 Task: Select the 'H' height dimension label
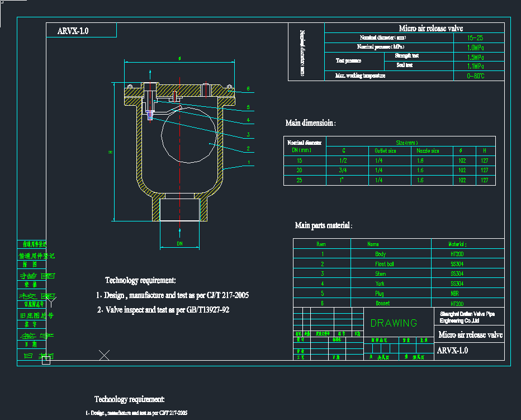tap(110, 152)
